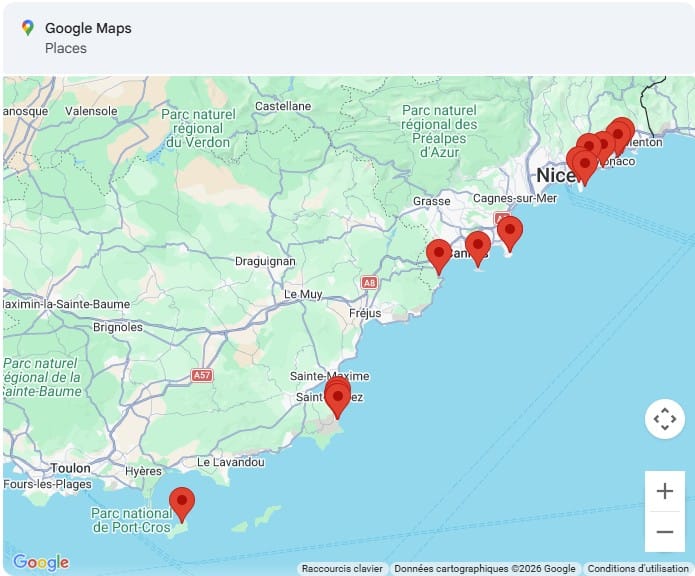695x576 pixels.
Task: Click the A8 highway shield
Action: pyautogui.click(x=370, y=283)
